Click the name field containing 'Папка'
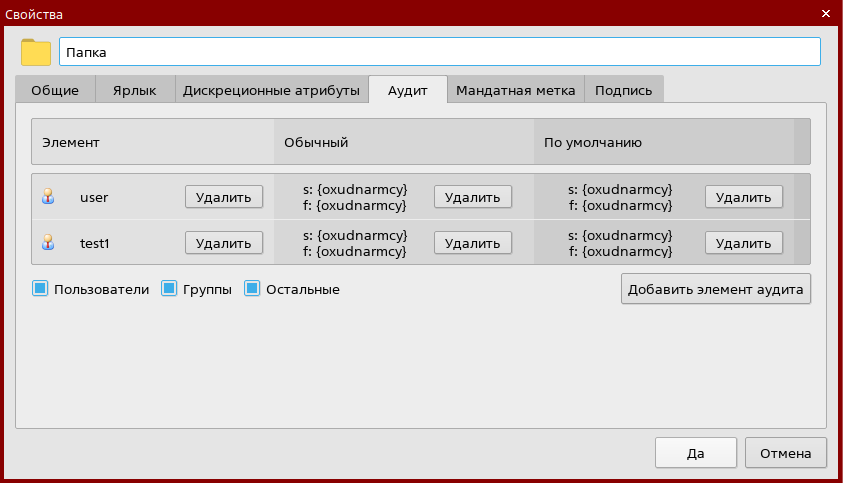Viewport: 843px width, 483px height. tap(439, 52)
